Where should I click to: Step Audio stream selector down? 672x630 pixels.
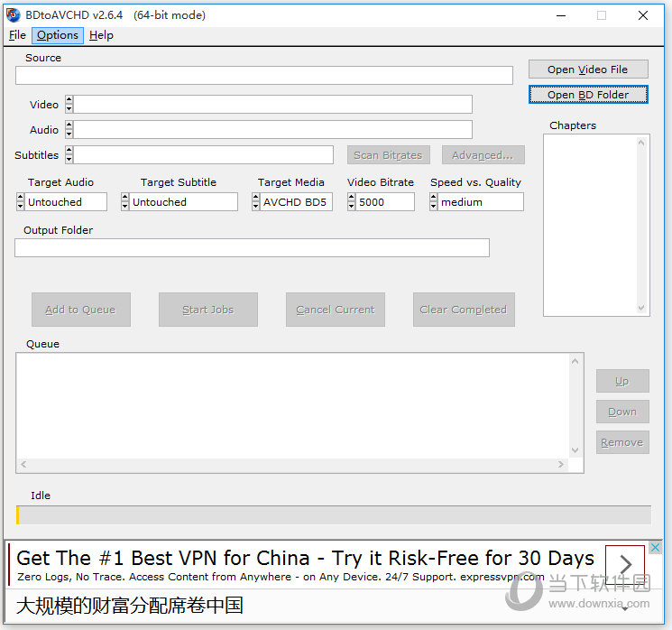(x=69, y=134)
